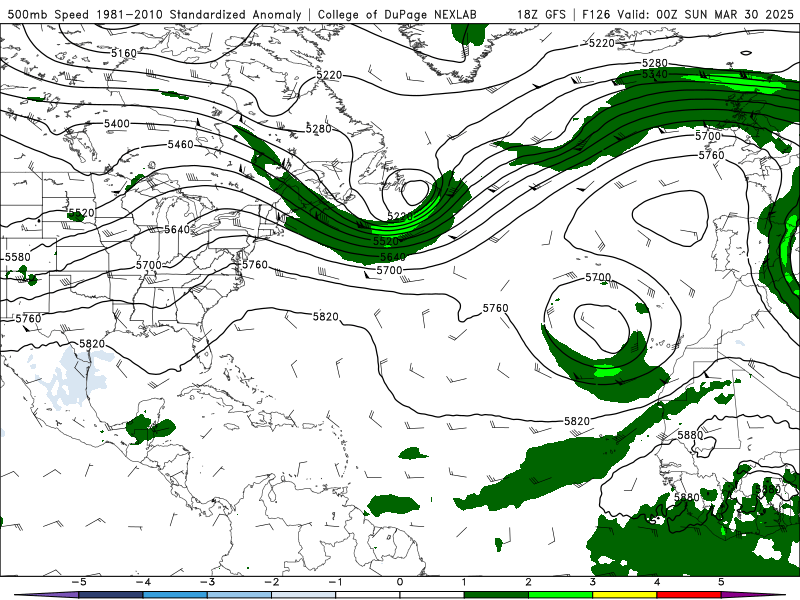Click the colorbar tick label '−3'
The height and width of the screenshot is (600, 800).
(207, 582)
